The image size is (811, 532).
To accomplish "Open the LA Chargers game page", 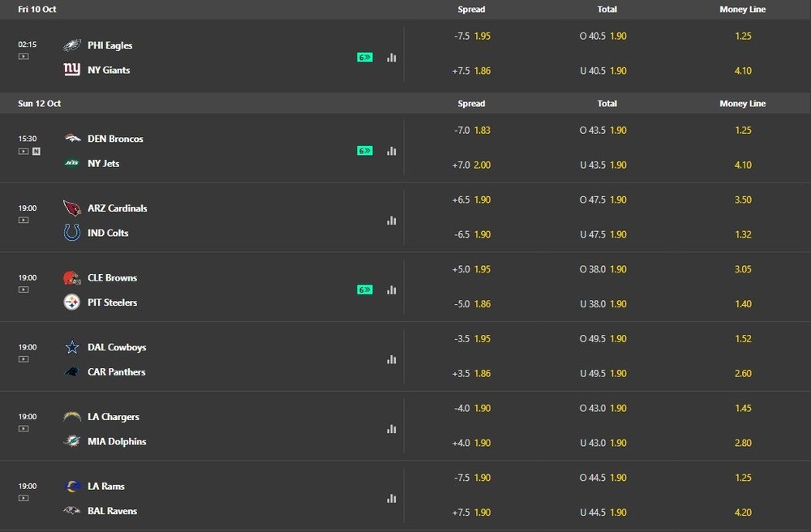I will tap(113, 417).
